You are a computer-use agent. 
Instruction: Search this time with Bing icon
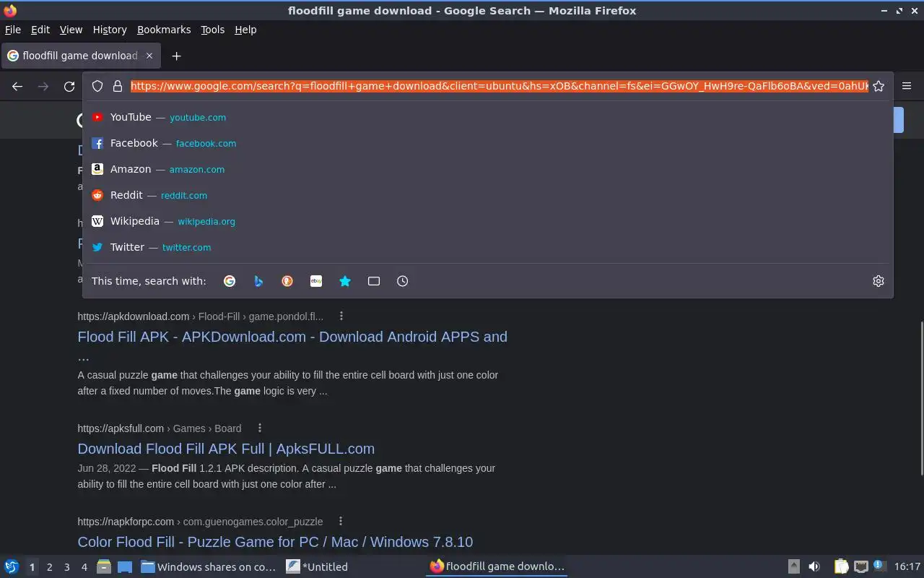click(x=258, y=281)
